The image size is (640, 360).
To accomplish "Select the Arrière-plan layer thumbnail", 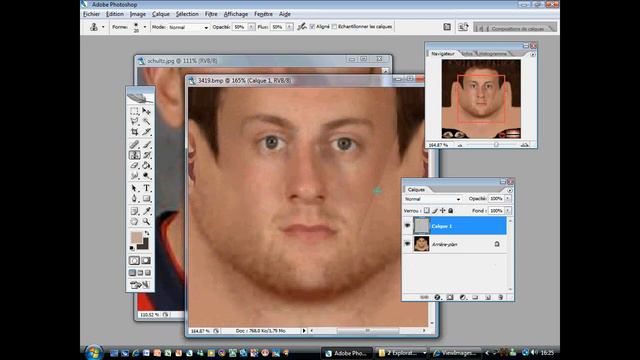I will [421, 244].
